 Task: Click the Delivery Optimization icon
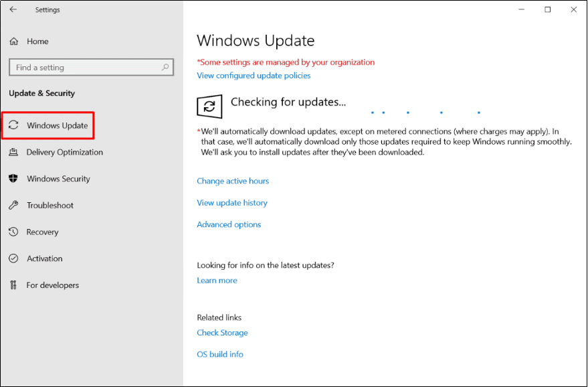13,153
